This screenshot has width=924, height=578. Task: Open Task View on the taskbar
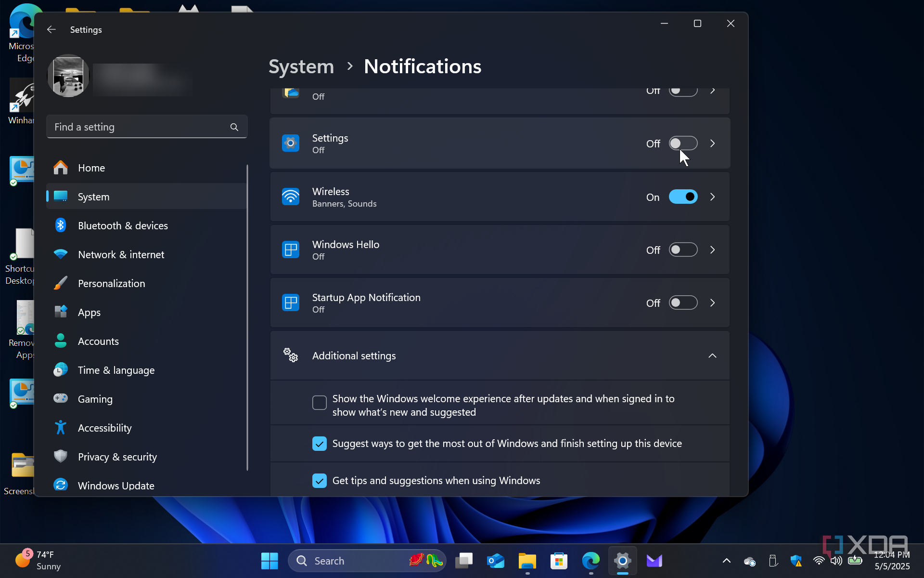click(464, 561)
